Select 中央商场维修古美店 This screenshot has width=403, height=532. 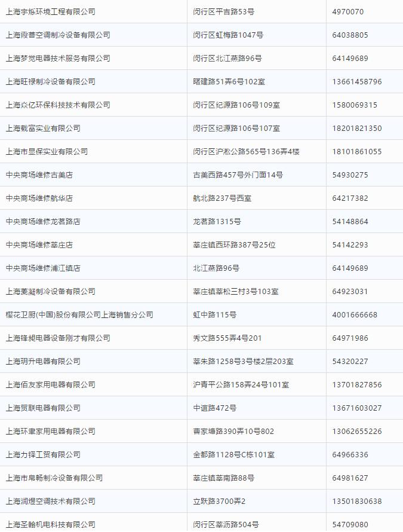(39, 175)
